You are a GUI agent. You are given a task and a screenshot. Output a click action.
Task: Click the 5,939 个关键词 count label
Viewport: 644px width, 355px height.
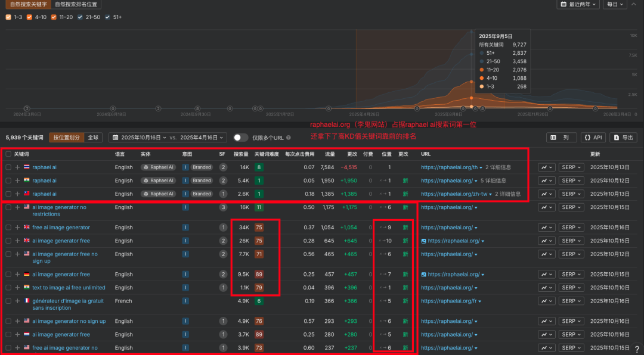pos(24,138)
